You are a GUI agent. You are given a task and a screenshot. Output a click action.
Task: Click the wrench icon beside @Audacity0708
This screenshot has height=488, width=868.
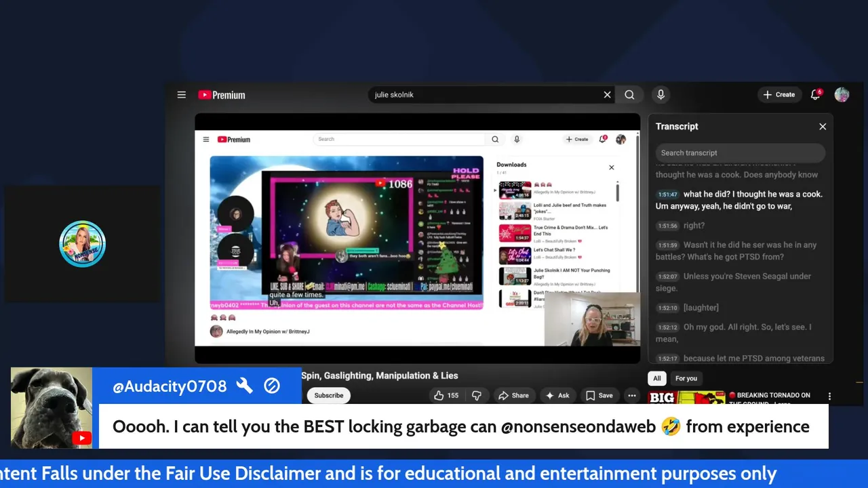[x=244, y=386]
